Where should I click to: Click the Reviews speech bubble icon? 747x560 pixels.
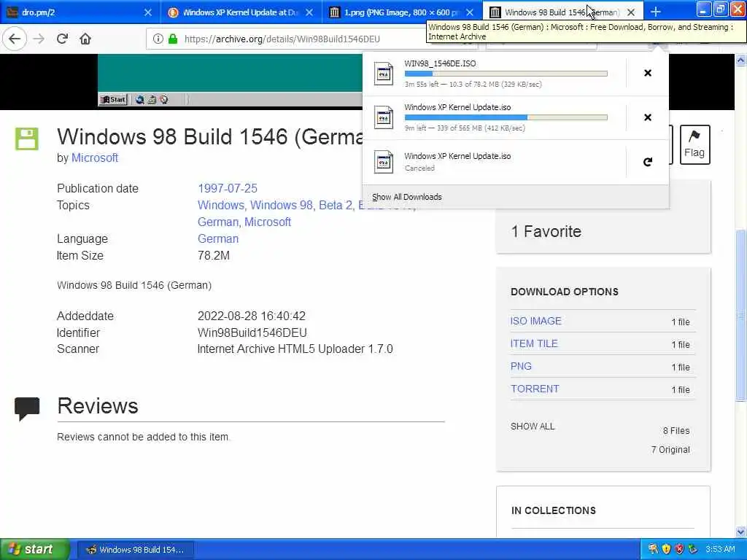point(27,408)
